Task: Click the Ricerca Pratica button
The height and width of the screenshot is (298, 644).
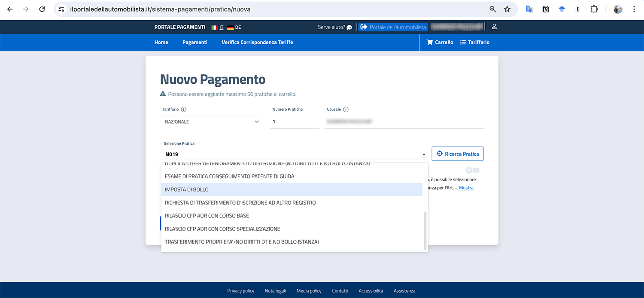Action: pos(458,154)
